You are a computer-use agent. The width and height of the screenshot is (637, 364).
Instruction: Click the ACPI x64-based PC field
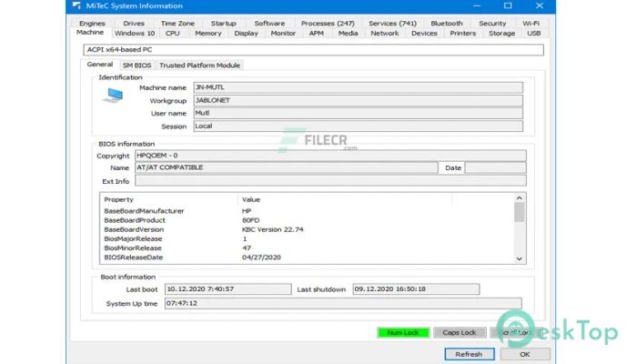click(313, 49)
